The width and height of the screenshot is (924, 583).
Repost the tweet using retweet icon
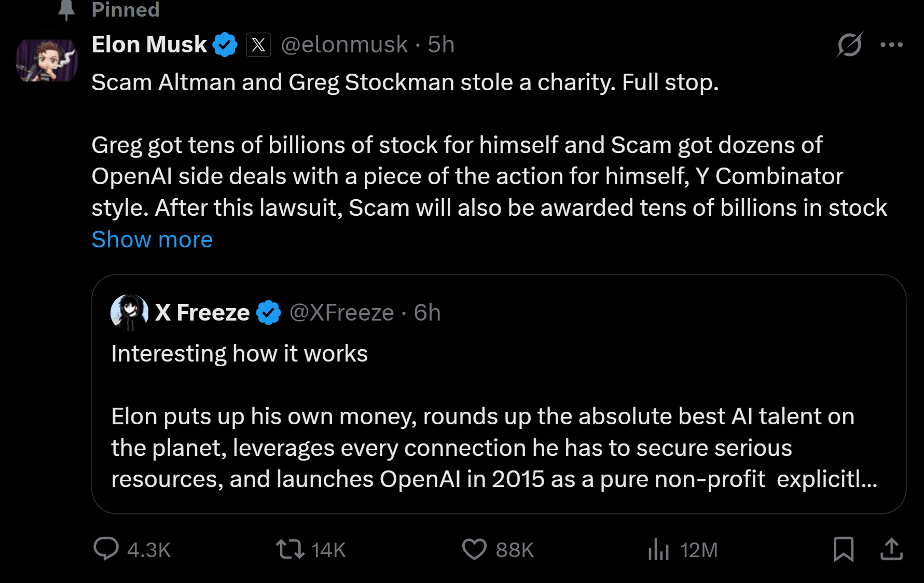289,549
